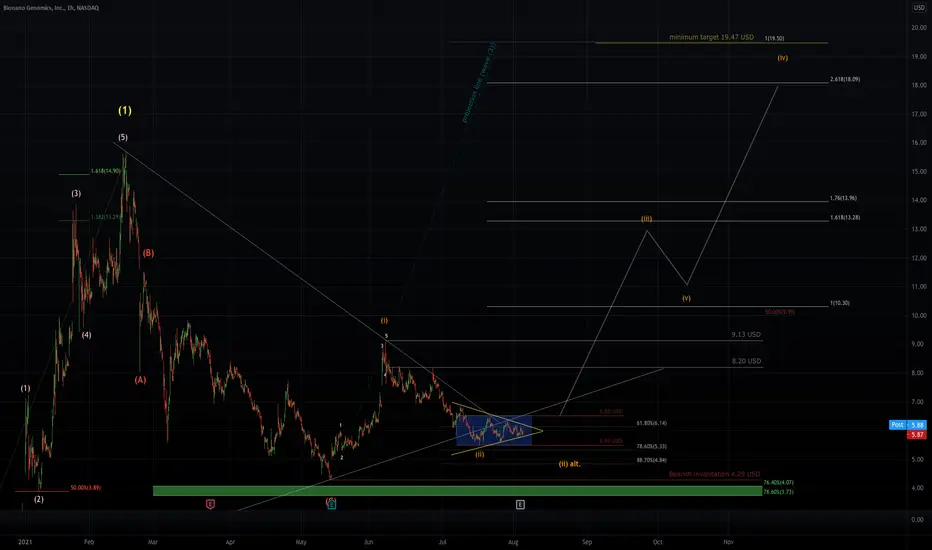The height and width of the screenshot is (550, 932).
Task: Select the red 50.00%(3.89) retracement label
Action: click(x=86, y=488)
